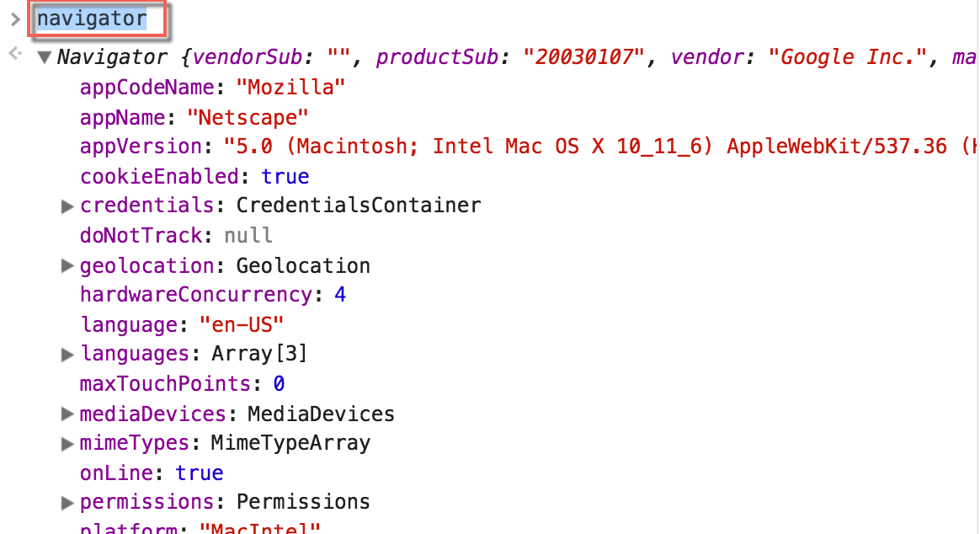This screenshot has width=980, height=534.
Task: Click the cookieEnabled true value
Action: tap(285, 176)
